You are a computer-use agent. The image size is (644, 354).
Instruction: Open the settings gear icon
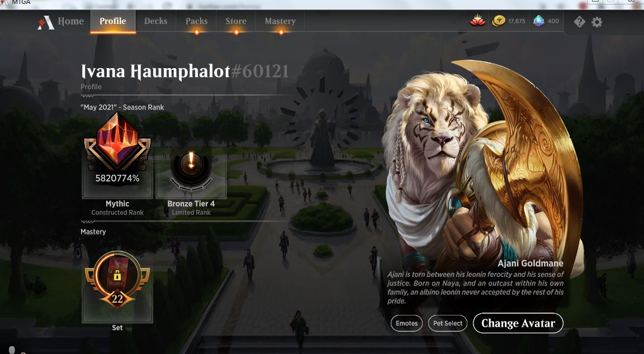[597, 22]
